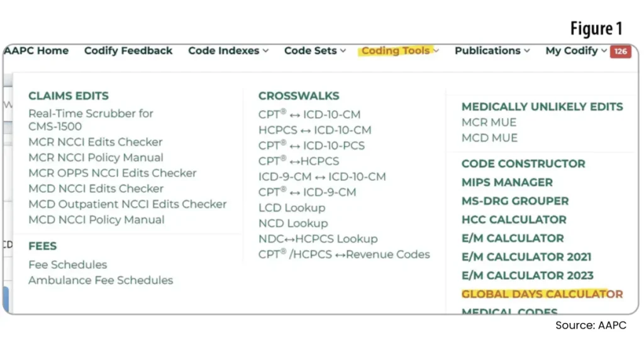The image size is (644, 338).
Task: Expand the Publications dropdown menu
Action: point(492,51)
